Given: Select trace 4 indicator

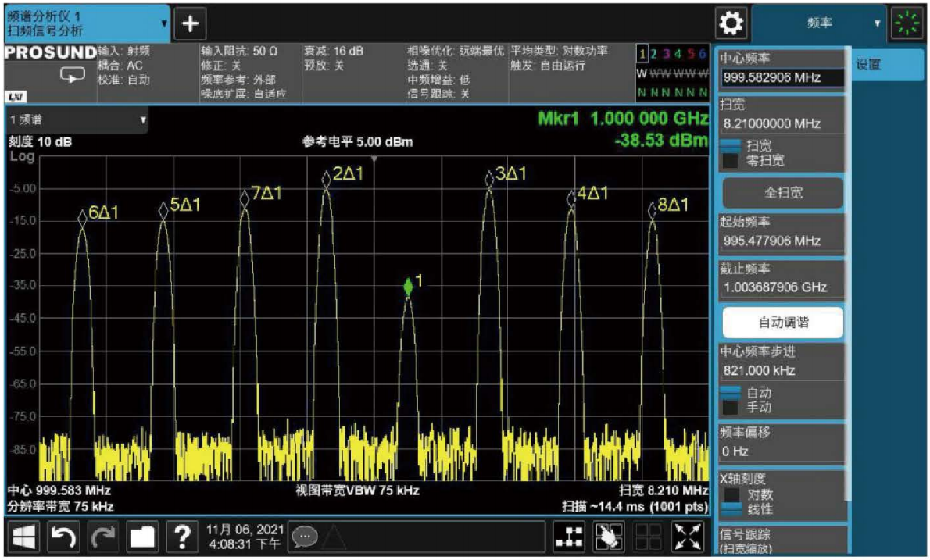Looking at the screenshot, I should click(x=678, y=54).
